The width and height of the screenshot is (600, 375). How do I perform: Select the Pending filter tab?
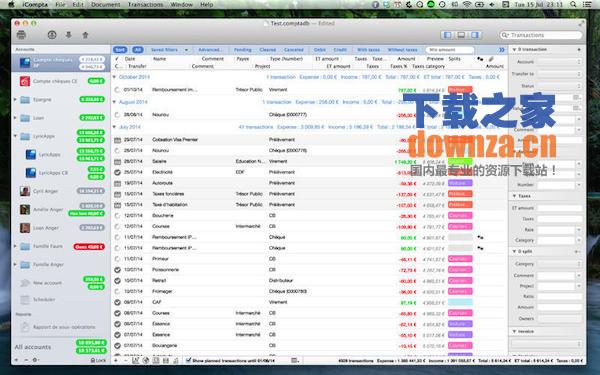point(243,50)
